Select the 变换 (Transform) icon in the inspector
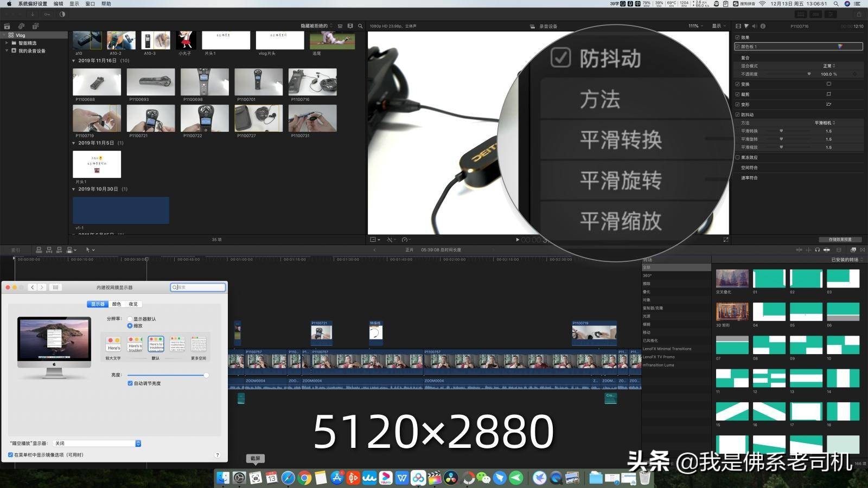Image resolution: width=868 pixels, height=488 pixels. (x=829, y=84)
